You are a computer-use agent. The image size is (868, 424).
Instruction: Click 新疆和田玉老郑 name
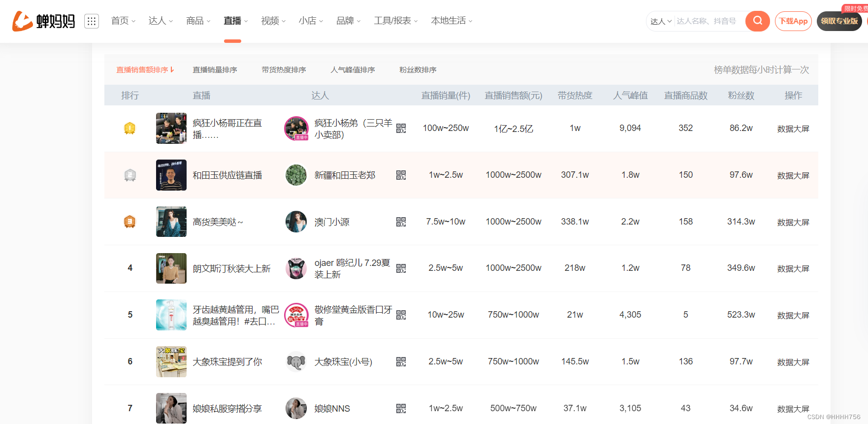[x=345, y=175]
